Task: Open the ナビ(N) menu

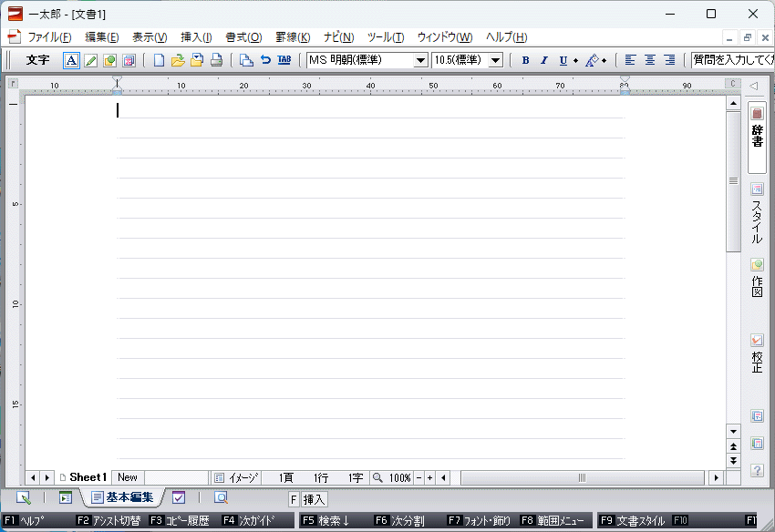Action: (338, 37)
